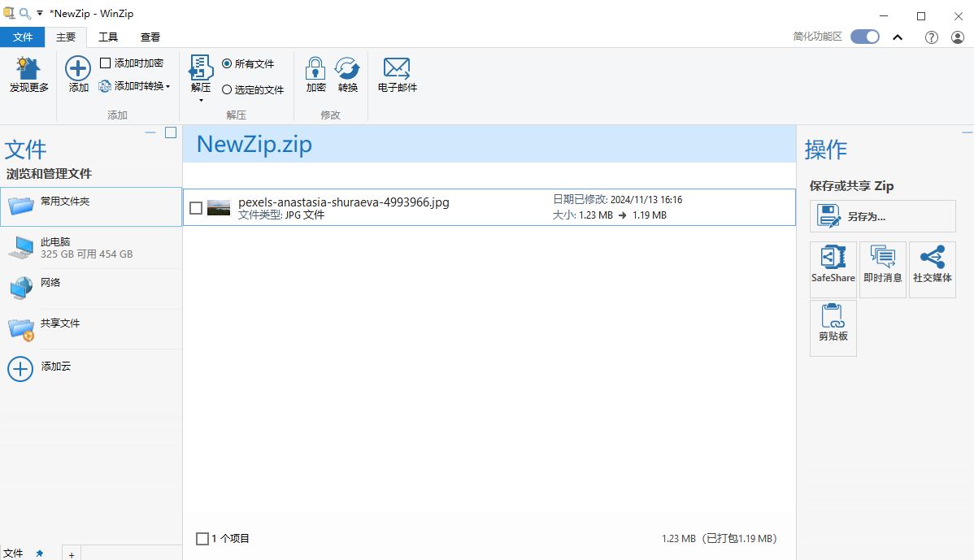Screen dimensions: 974x560
Task: Click 添加云 plus icon
Action: click(x=20, y=368)
